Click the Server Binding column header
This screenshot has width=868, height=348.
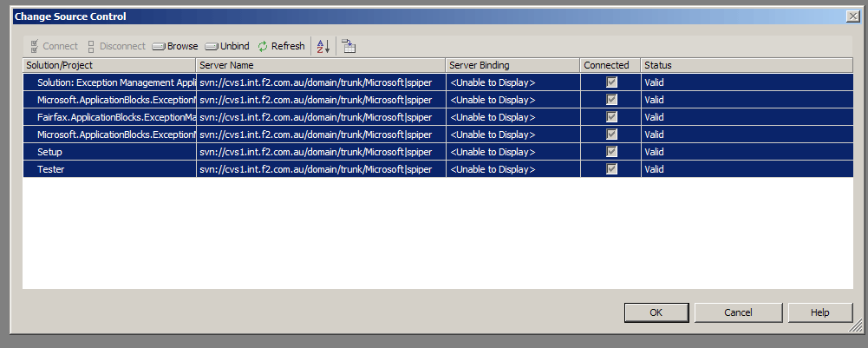click(512, 65)
